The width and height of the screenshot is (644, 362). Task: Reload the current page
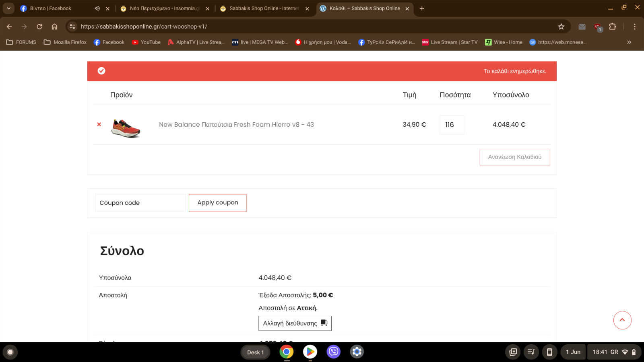click(x=39, y=27)
